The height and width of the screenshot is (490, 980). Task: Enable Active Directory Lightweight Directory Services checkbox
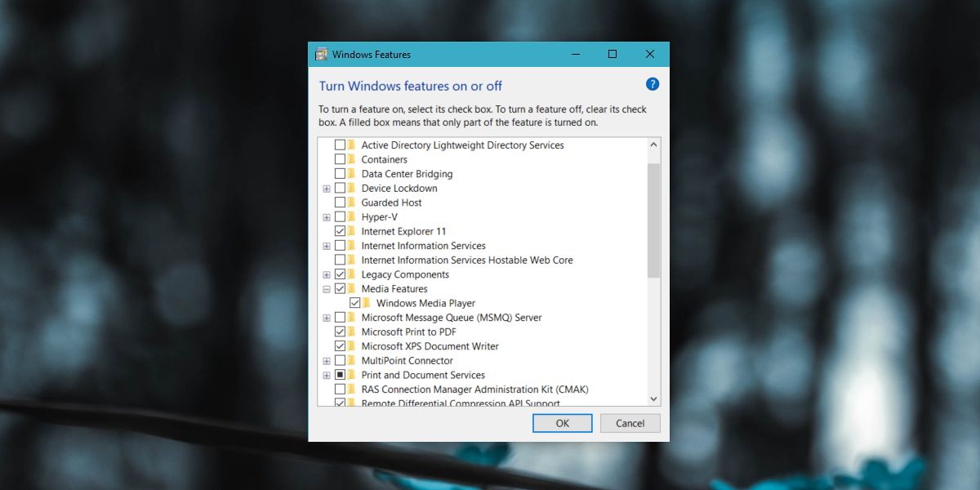(340, 145)
